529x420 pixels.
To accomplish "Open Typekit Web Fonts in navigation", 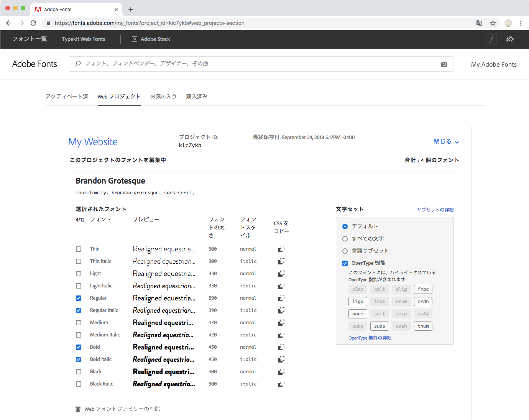I will [84, 39].
